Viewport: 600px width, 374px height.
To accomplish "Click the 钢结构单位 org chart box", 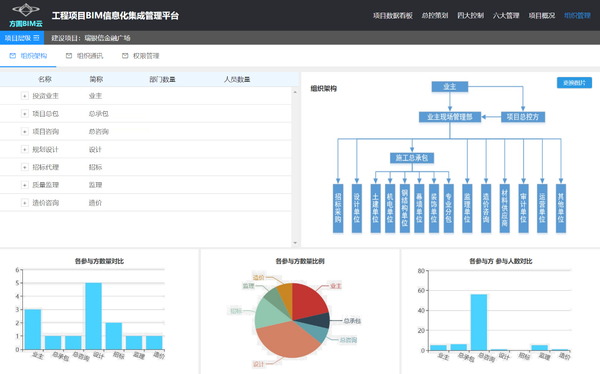I will [404, 208].
